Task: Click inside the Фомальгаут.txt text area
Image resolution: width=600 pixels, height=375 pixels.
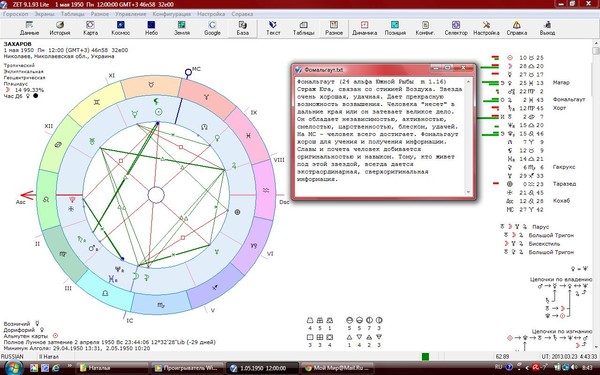Action: 380,137
